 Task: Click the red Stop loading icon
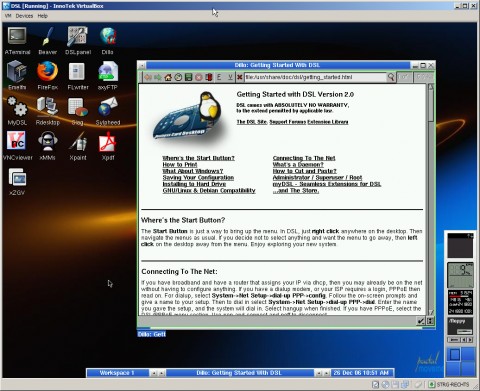coord(199,77)
